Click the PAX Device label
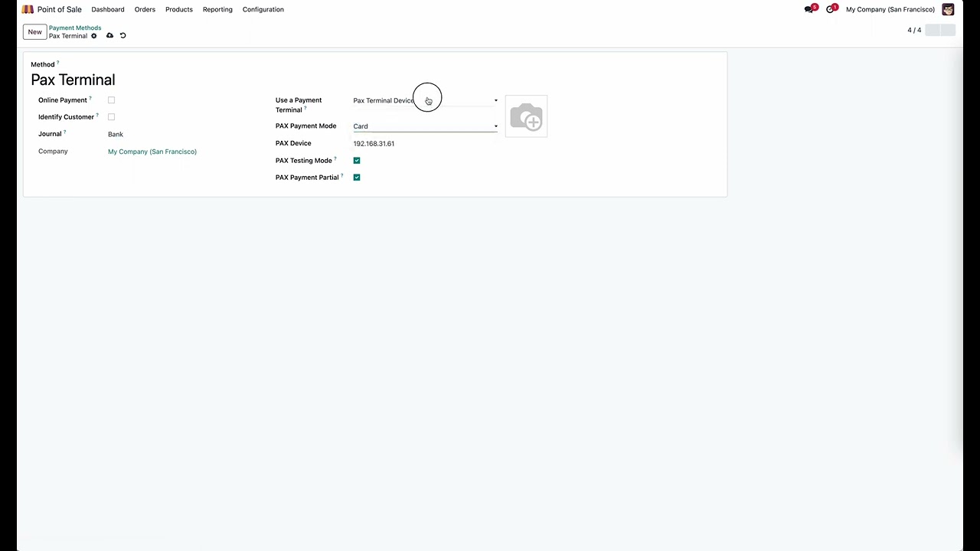The image size is (980, 551). [293, 143]
